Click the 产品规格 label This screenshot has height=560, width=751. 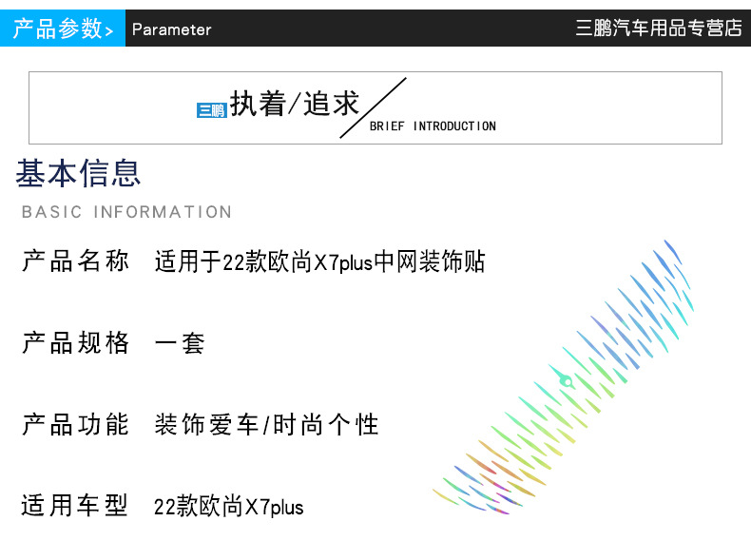coord(76,343)
